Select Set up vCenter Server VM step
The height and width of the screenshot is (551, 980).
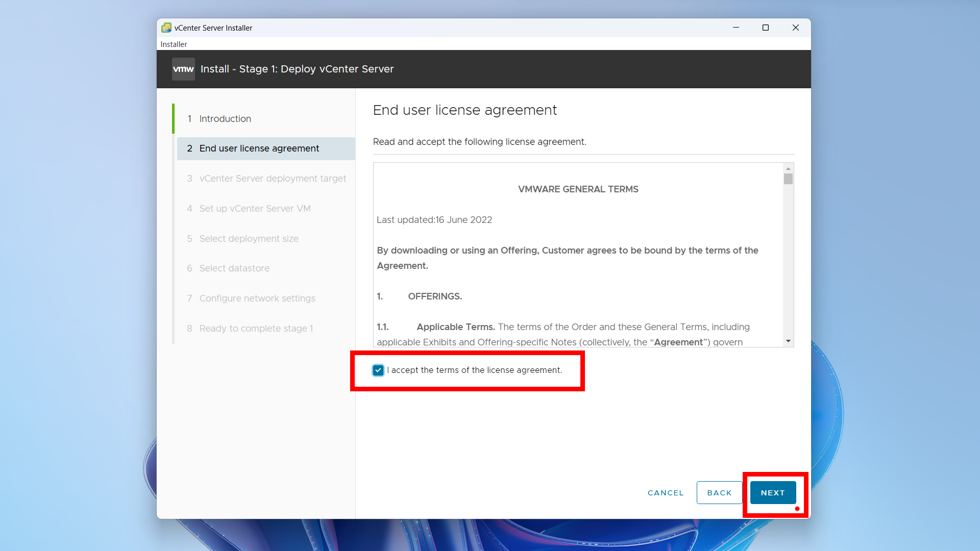pos(255,209)
